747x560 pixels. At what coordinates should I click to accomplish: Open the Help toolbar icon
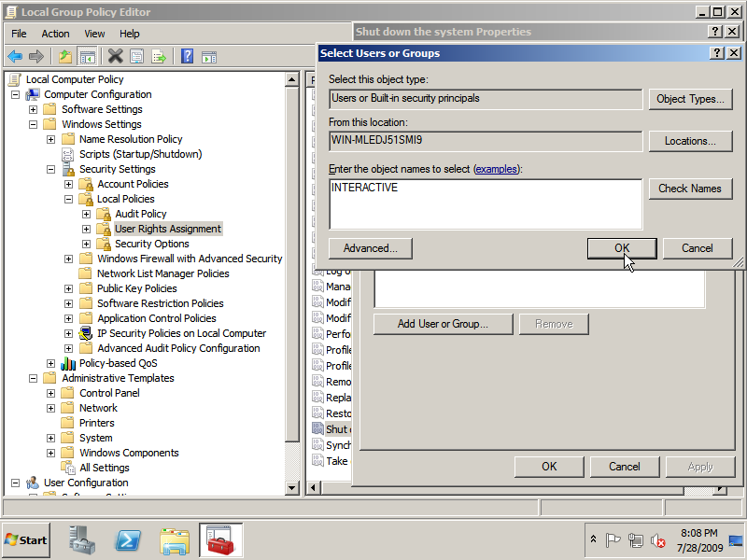tap(188, 57)
